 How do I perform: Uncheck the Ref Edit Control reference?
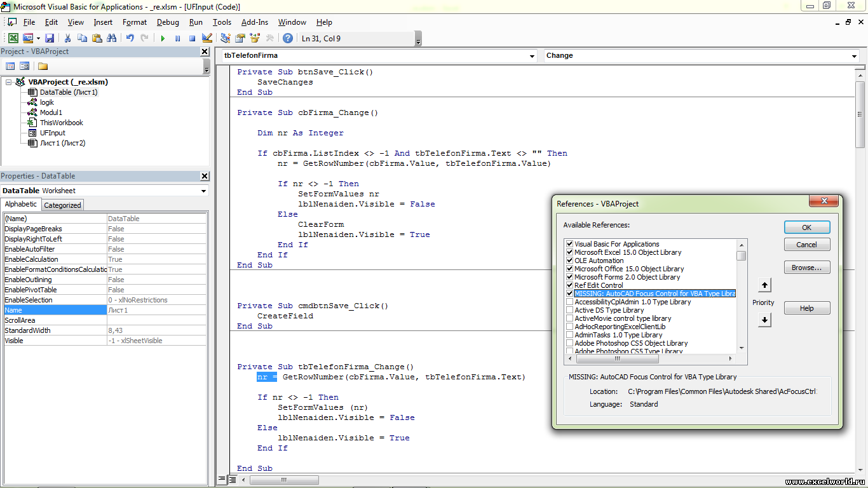pos(569,285)
